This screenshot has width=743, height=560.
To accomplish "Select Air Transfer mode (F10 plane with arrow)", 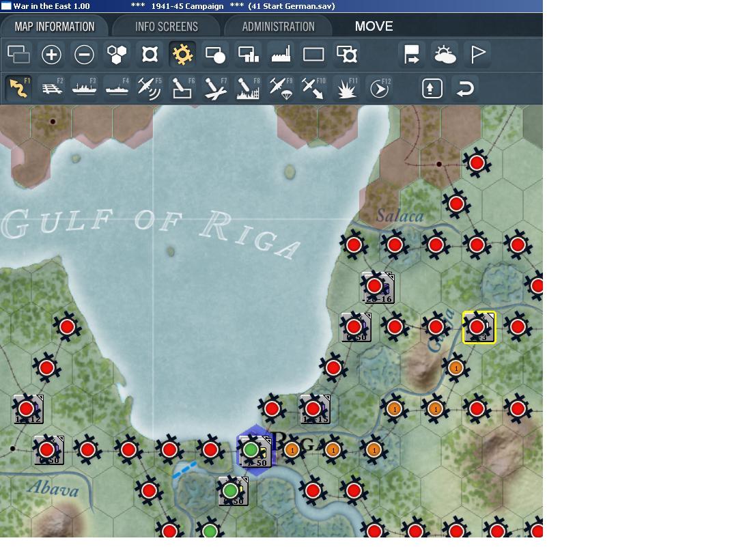I will coord(313,88).
